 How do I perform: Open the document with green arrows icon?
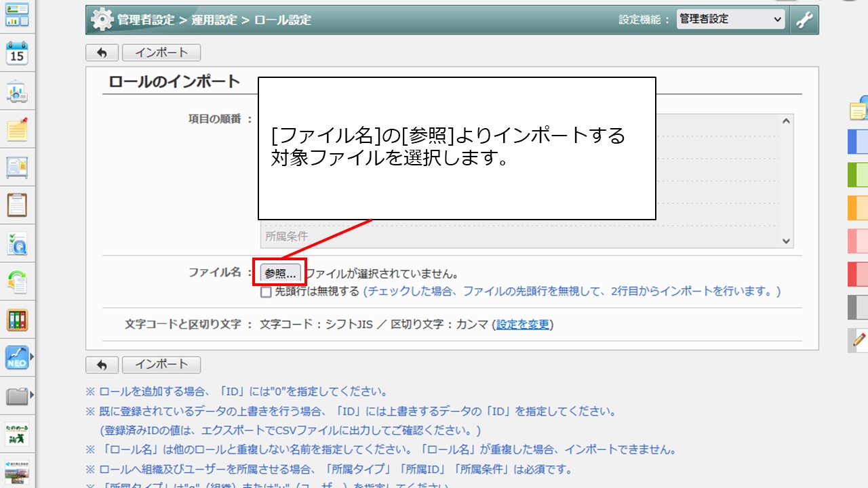pos(17,282)
